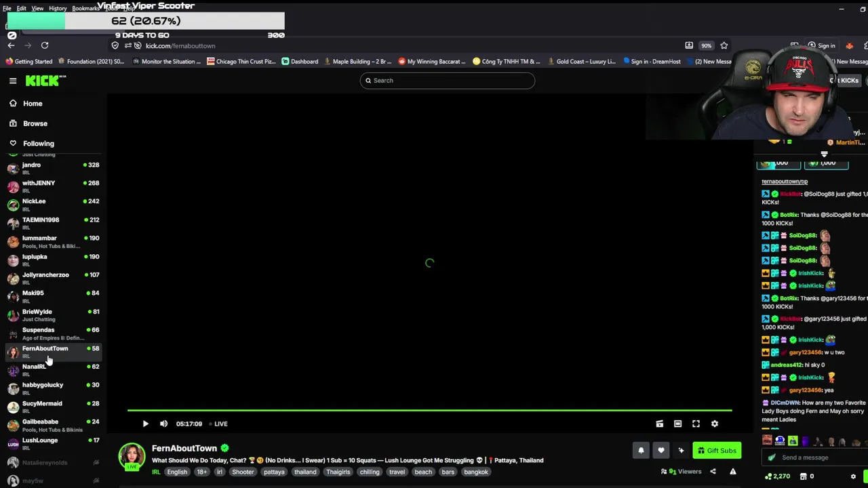The image size is (868, 488).
Task: Open Monitor the Situation bookmark
Action: (x=167, y=62)
